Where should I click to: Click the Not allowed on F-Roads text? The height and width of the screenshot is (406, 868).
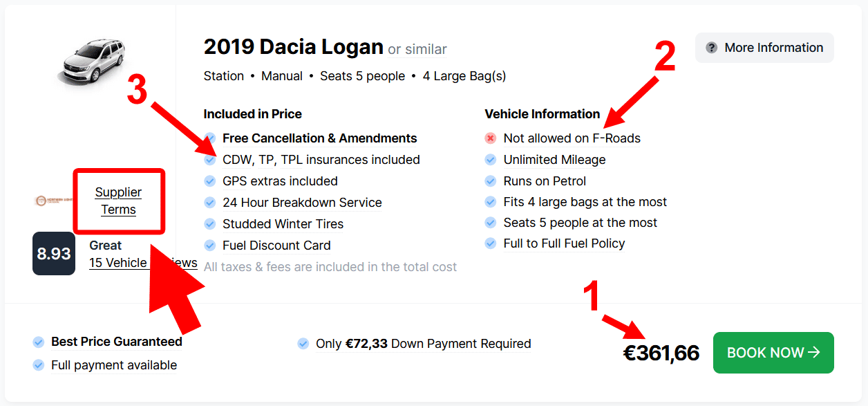572,138
